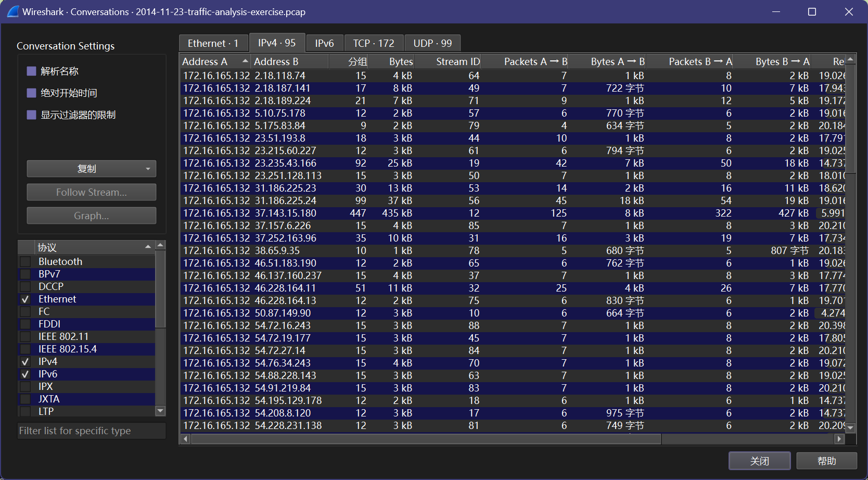The image size is (868, 480).
Task: Check the IEEE 802.11 protocol box
Action: [x=25, y=336]
